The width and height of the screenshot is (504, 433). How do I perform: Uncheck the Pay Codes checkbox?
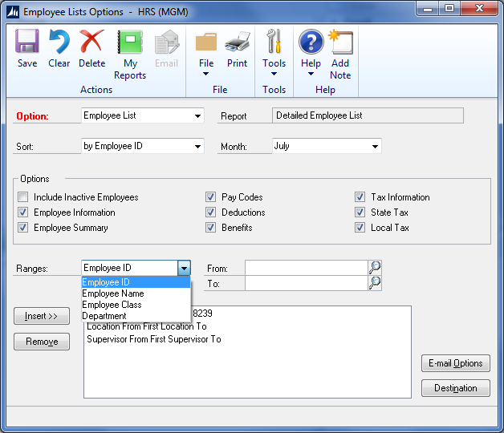coord(210,197)
